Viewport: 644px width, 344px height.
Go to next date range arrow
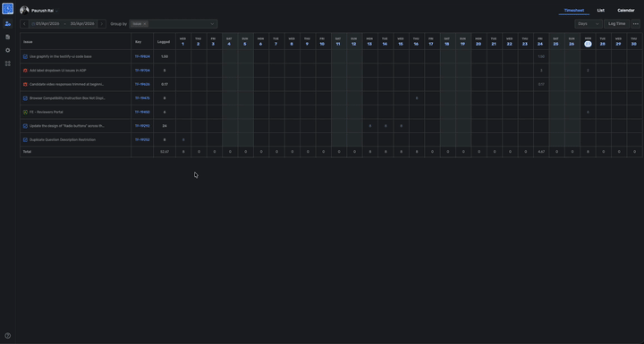point(102,24)
